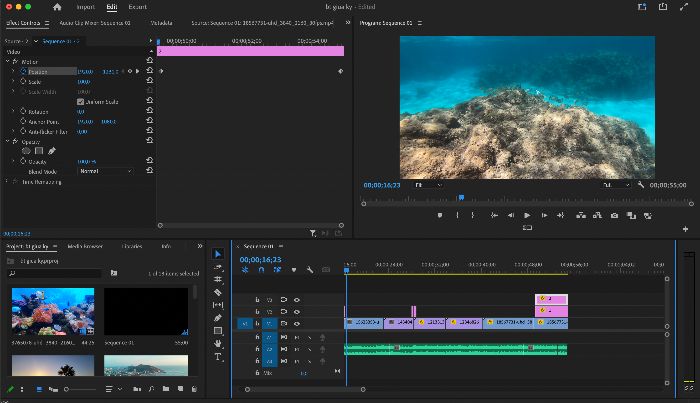Open timeline wrench display settings
700x403 pixels.
(x=310, y=270)
